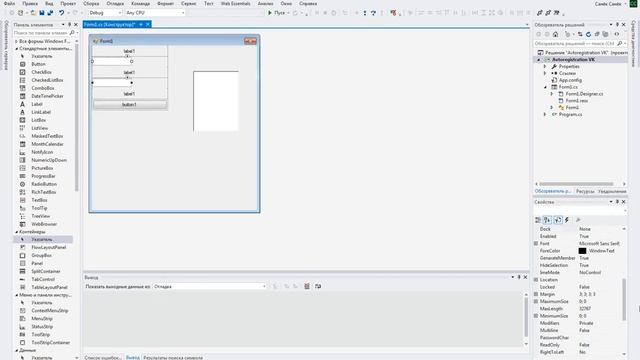Click the Save All toolbar icon
640x360 pixels.
pos(50,13)
